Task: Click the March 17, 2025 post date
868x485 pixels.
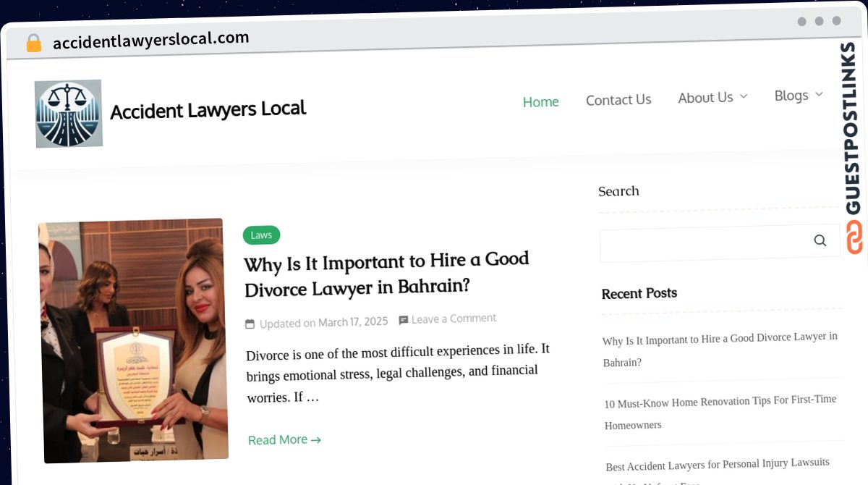Action: (353, 321)
